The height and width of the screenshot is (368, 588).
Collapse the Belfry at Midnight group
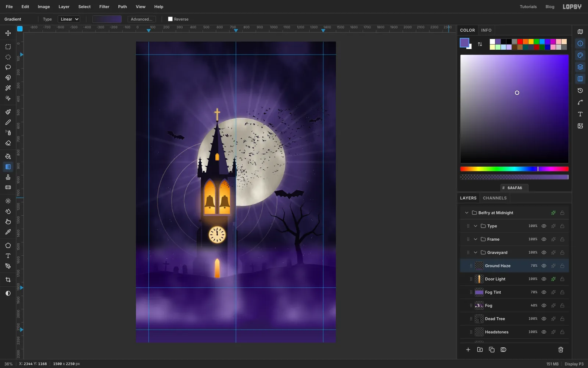466,213
